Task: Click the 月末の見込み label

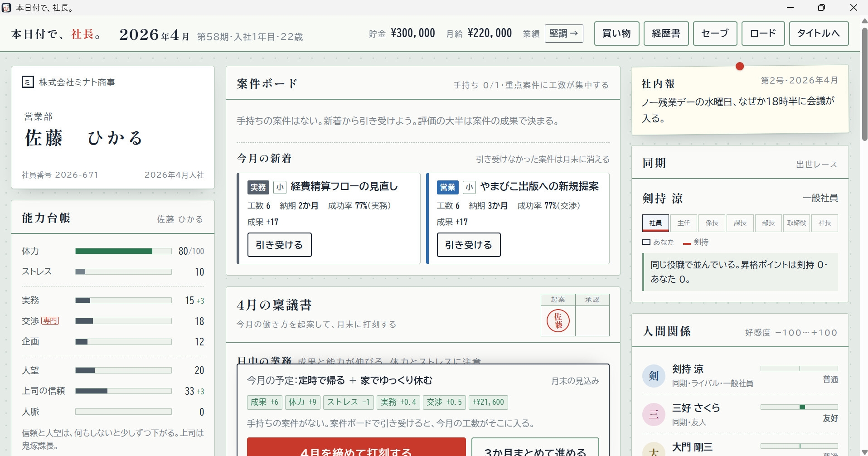Action: coord(575,381)
